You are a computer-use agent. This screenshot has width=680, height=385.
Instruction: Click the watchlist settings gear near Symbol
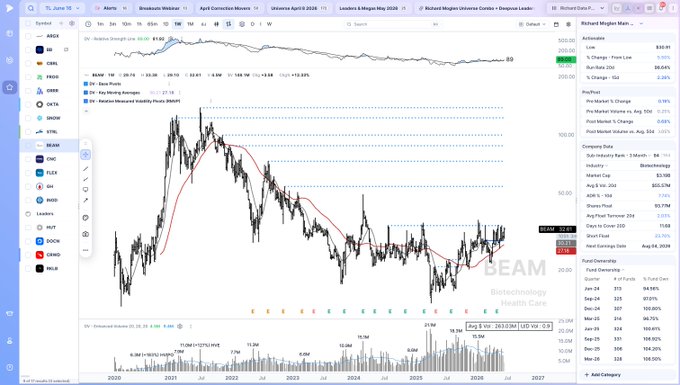[72, 23]
